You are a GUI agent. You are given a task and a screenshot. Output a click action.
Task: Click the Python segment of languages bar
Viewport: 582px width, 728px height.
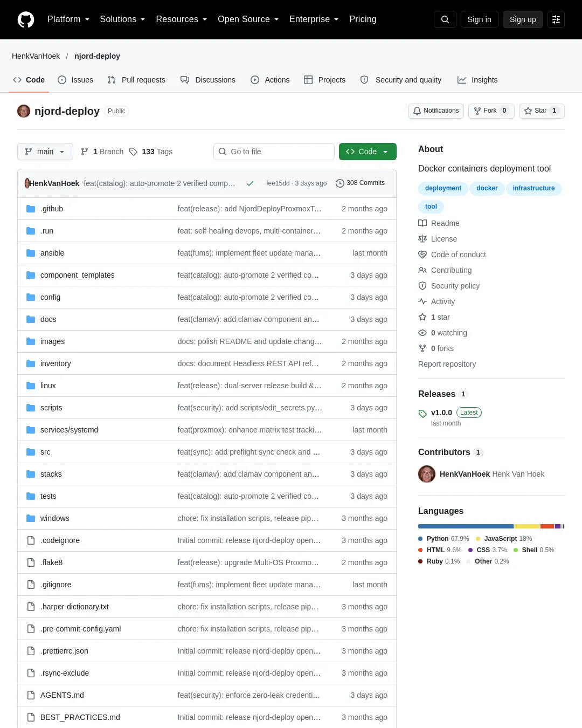[466, 526]
